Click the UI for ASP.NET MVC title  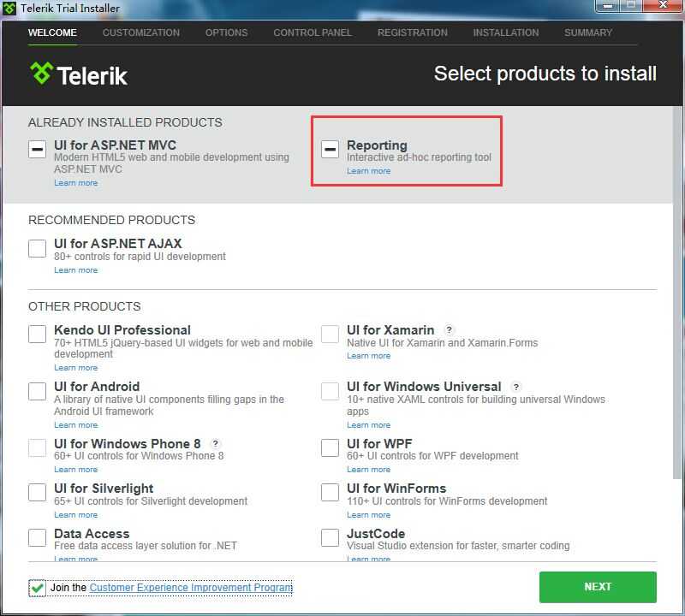116,145
